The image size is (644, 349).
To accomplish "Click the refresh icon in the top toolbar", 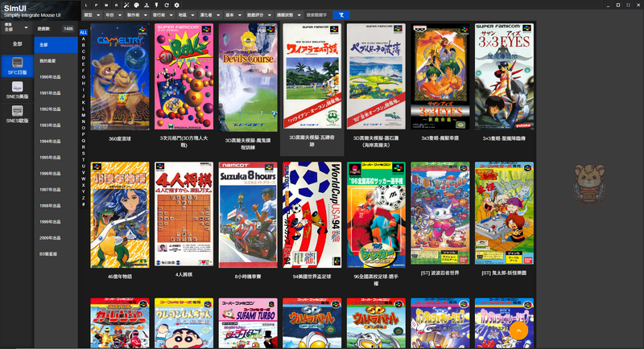I will pyautogui.click(x=167, y=5).
